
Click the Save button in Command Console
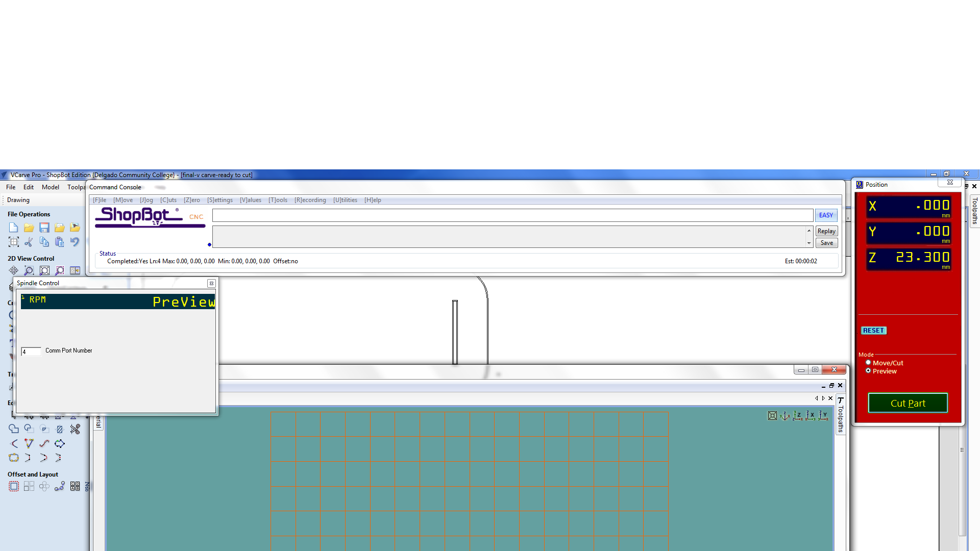click(x=826, y=243)
